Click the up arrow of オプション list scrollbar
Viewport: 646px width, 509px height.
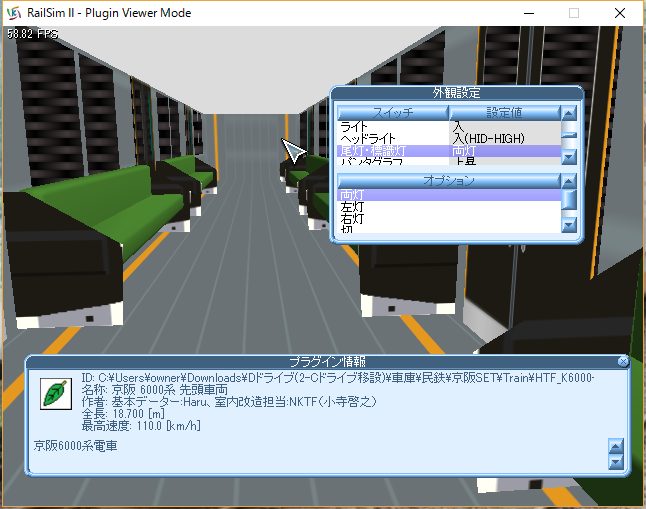(x=569, y=181)
